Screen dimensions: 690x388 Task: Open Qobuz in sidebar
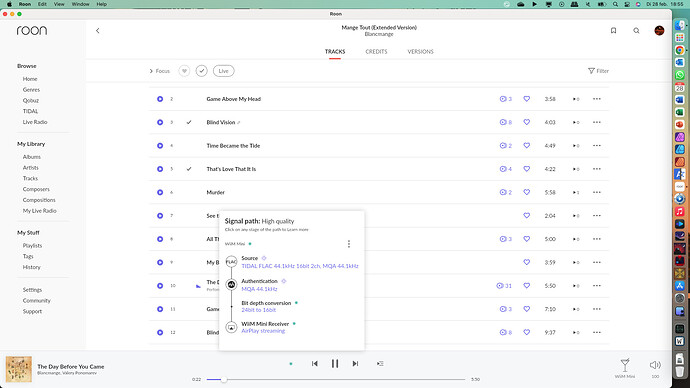[x=31, y=100]
